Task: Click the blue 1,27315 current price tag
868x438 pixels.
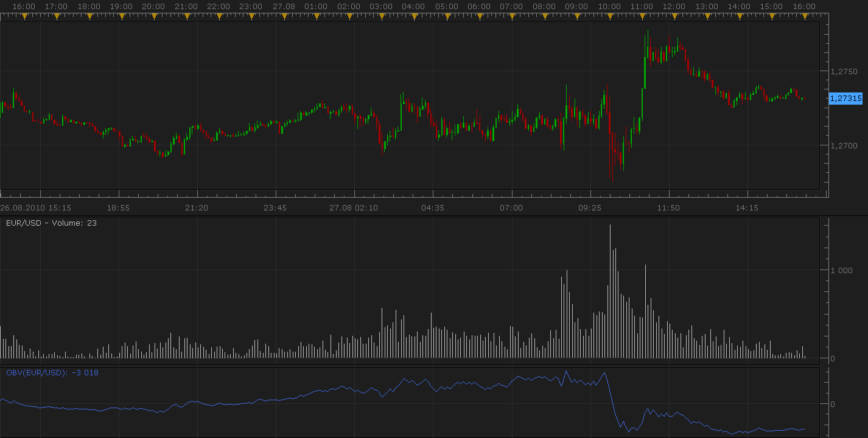Action: pos(845,98)
